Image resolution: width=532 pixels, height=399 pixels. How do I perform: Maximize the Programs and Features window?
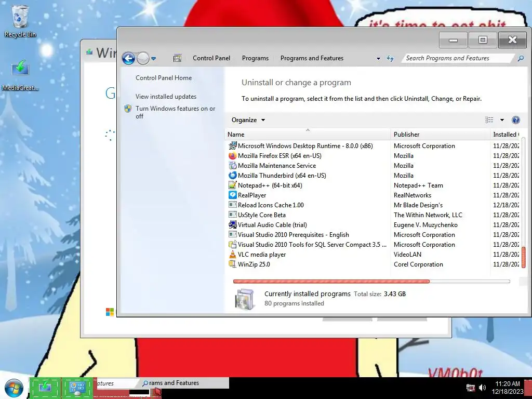pyautogui.click(x=483, y=40)
